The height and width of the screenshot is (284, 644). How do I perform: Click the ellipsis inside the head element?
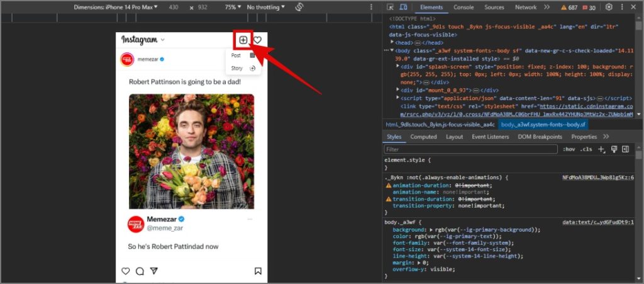[x=418, y=43]
